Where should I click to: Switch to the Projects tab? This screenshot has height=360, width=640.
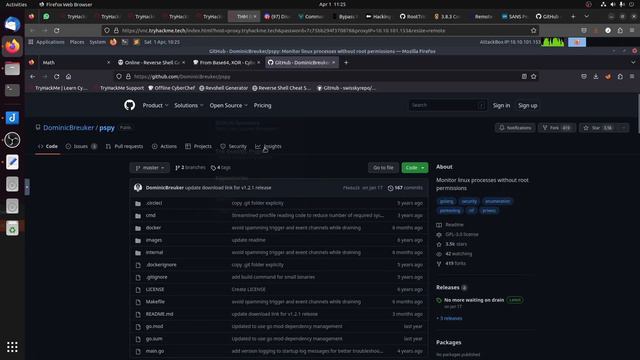[198, 146]
